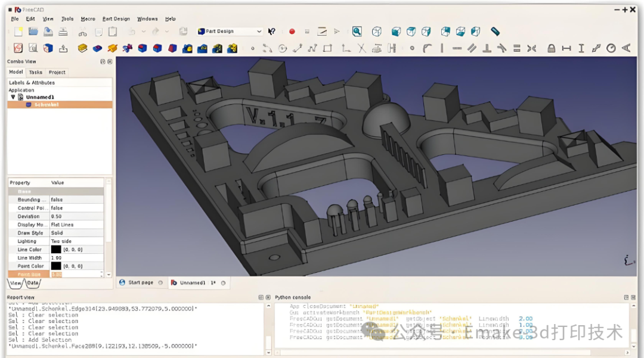Image resolution: width=644 pixels, height=358 pixels.
Task: Open the redo history dropdown arrow
Action: [167, 32]
